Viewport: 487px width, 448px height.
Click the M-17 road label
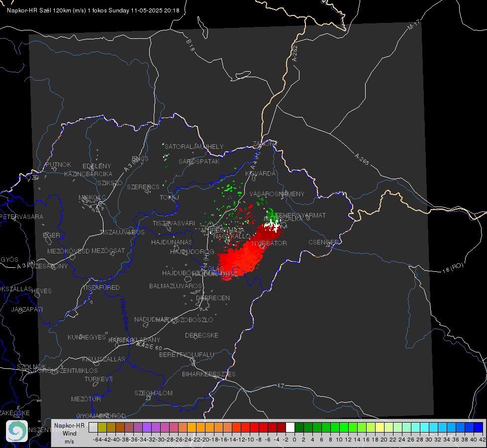click(x=413, y=24)
